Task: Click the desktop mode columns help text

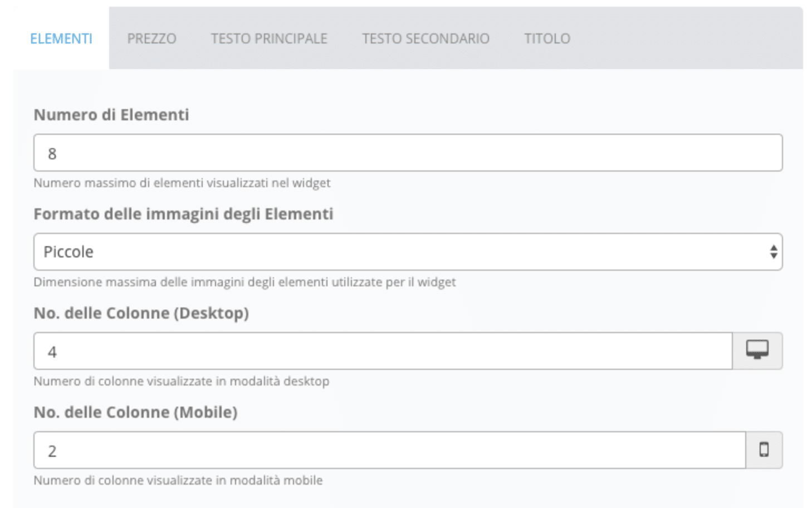Action: coord(182,381)
